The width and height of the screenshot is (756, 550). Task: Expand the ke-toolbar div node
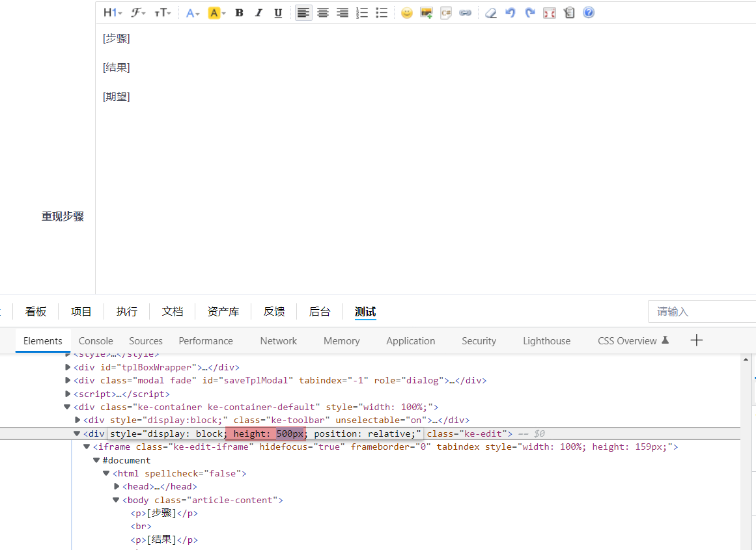[x=77, y=420]
